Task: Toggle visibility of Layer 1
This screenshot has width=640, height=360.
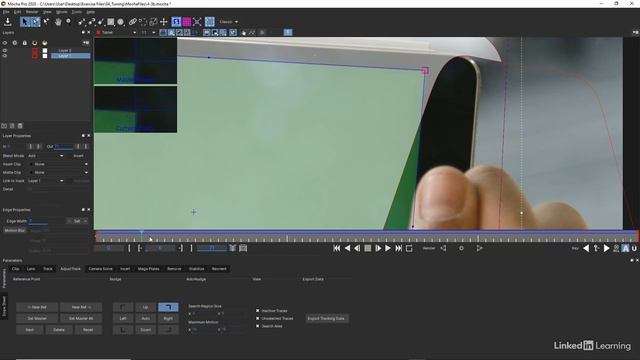Action: tap(5, 56)
